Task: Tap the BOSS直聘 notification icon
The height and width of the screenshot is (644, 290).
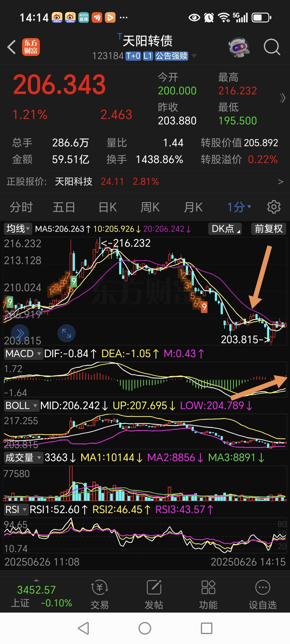Action: coord(84,17)
